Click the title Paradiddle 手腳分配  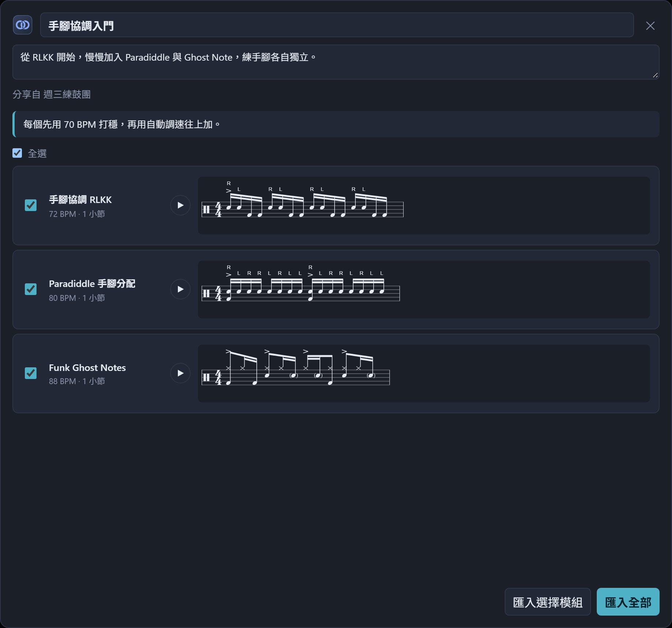[92, 284]
